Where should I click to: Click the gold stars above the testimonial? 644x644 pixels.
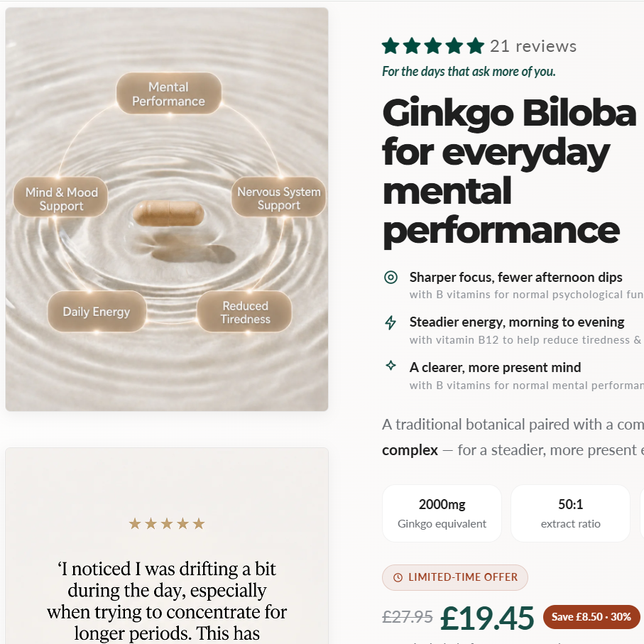(x=167, y=524)
